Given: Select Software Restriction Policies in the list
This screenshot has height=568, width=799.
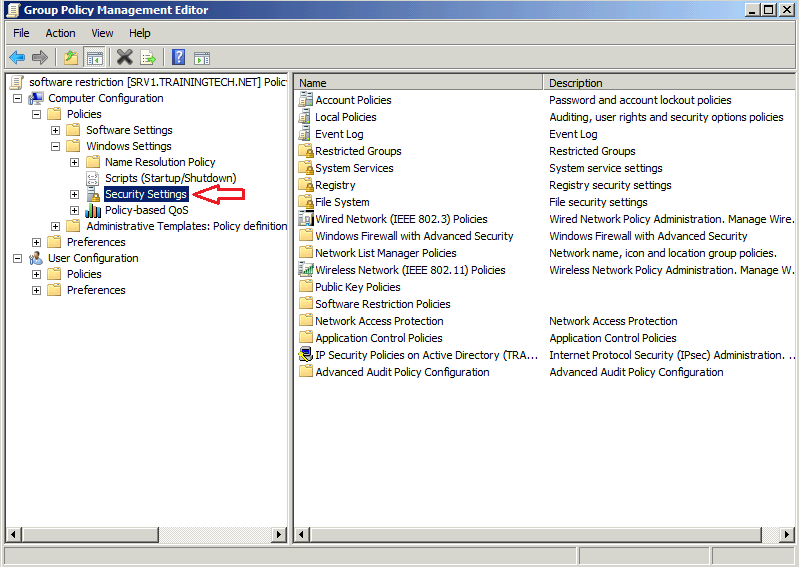Looking at the screenshot, I should point(382,304).
